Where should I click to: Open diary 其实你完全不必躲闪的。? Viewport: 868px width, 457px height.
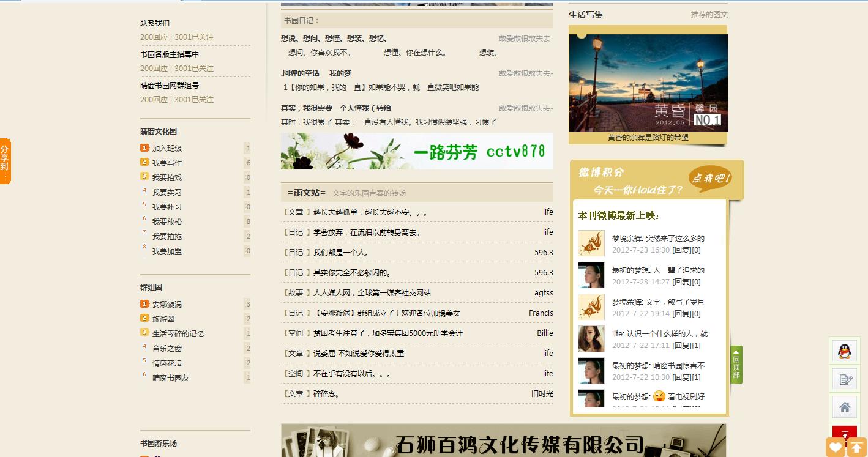(353, 273)
